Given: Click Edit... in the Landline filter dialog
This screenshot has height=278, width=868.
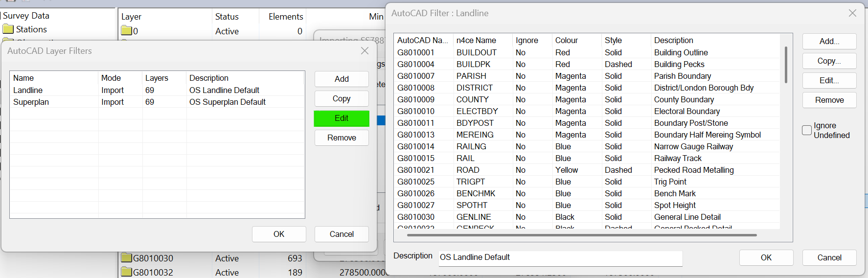Looking at the screenshot, I should pyautogui.click(x=829, y=80).
